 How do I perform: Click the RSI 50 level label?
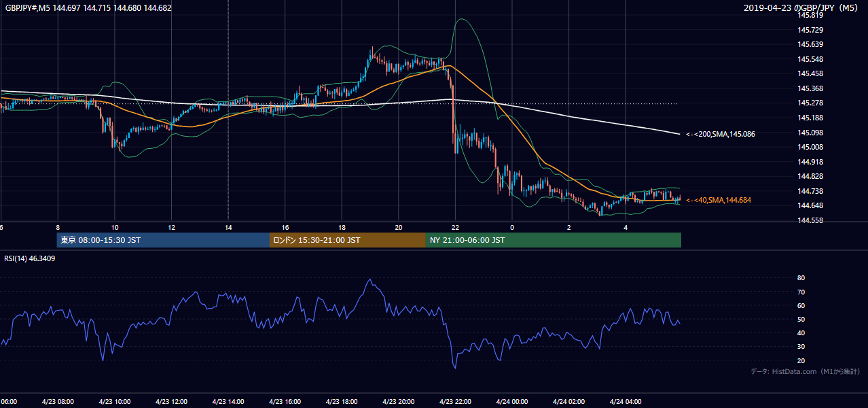pos(801,319)
